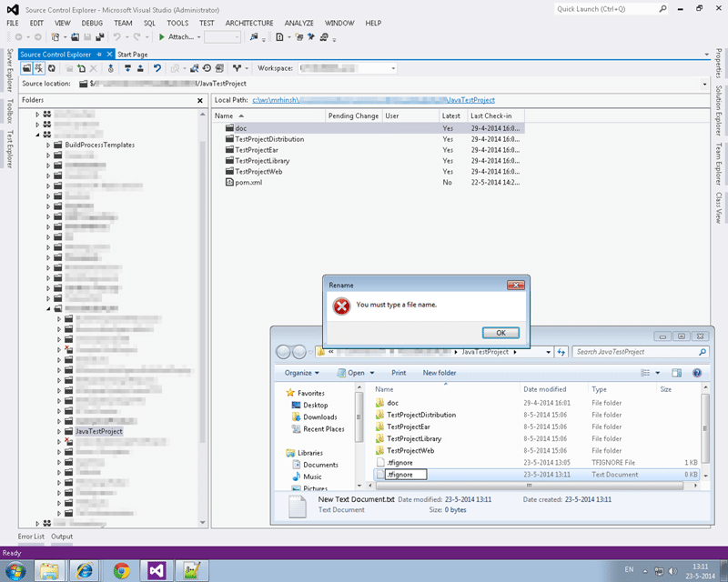Click Get Latest Version icon
Screen dimensions: 728x582
(127, 68)
